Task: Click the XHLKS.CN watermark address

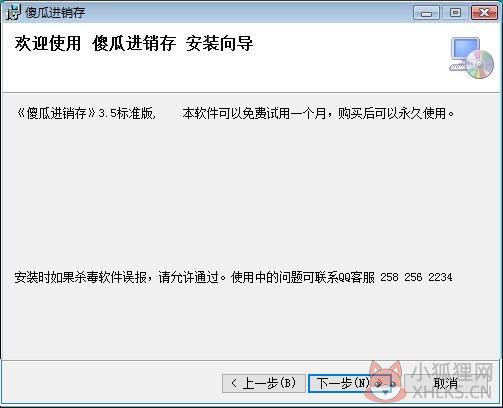Action: 452,392
